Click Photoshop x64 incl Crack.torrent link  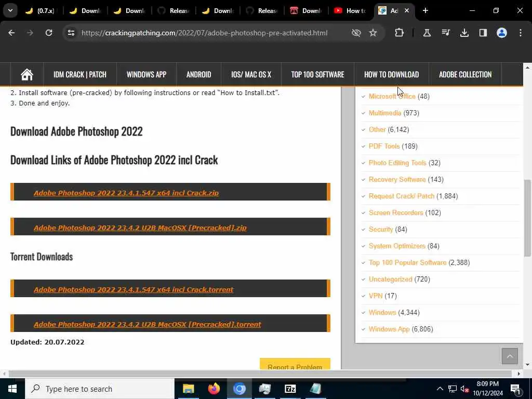click(x=134, y=289)
